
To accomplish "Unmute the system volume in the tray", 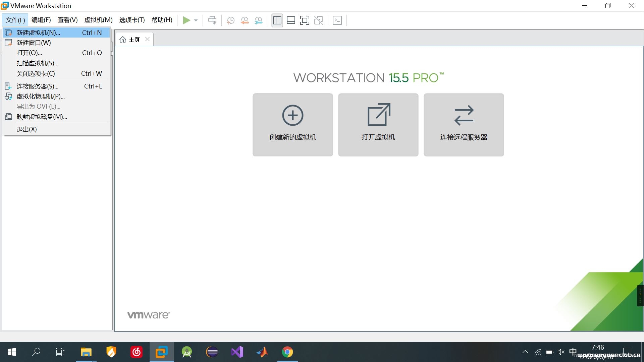I will pyautogui.click(x=561, y=352).
